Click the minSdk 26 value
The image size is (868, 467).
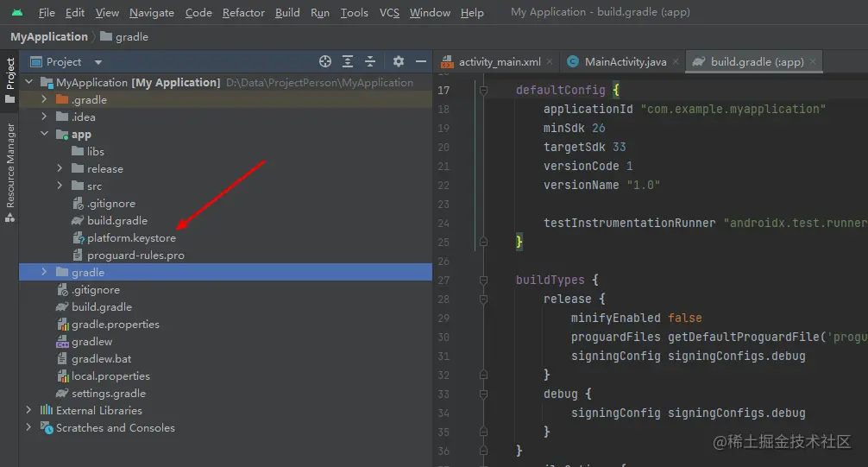(599, 128)
